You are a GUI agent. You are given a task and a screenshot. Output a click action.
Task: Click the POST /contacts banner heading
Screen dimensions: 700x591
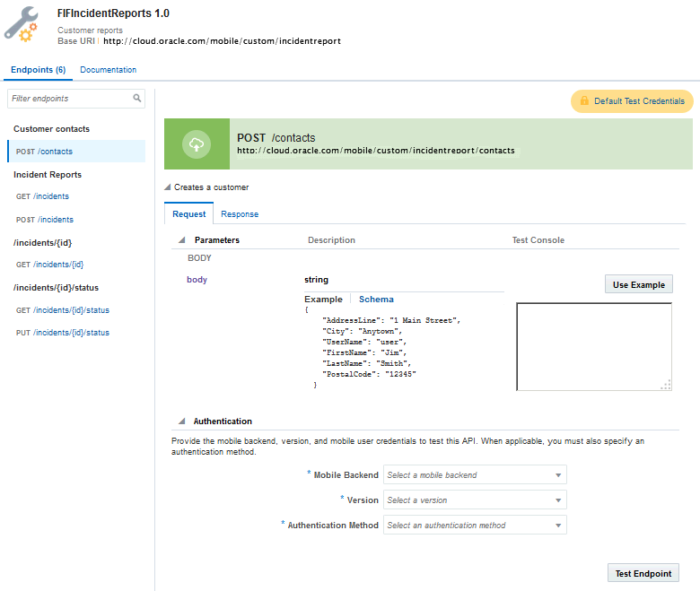tap(276, 138)
